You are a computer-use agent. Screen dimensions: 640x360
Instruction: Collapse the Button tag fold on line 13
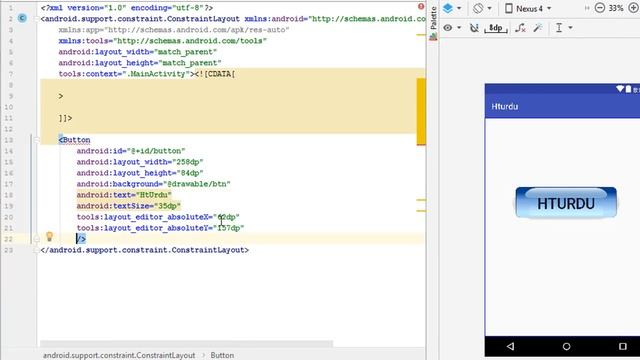click(x=36, y=140)
